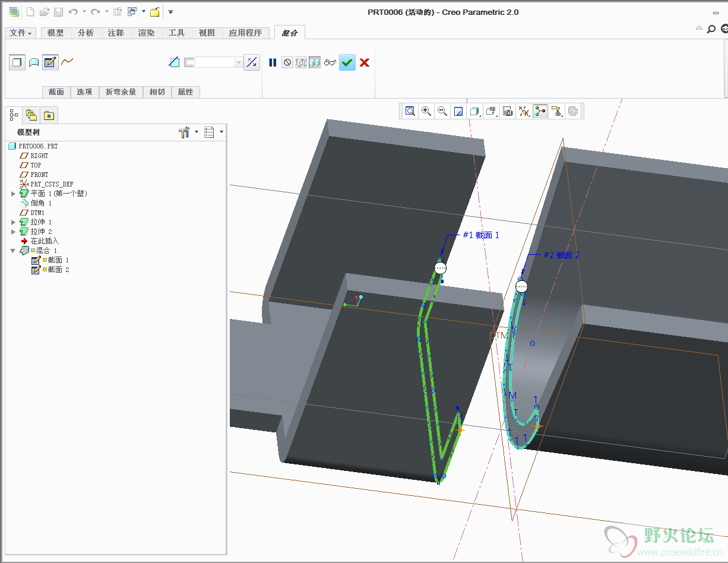The height and width of the screenshot is (563, 728).
Task: Open 属性 dashboard panel
Action: (185, 92)
